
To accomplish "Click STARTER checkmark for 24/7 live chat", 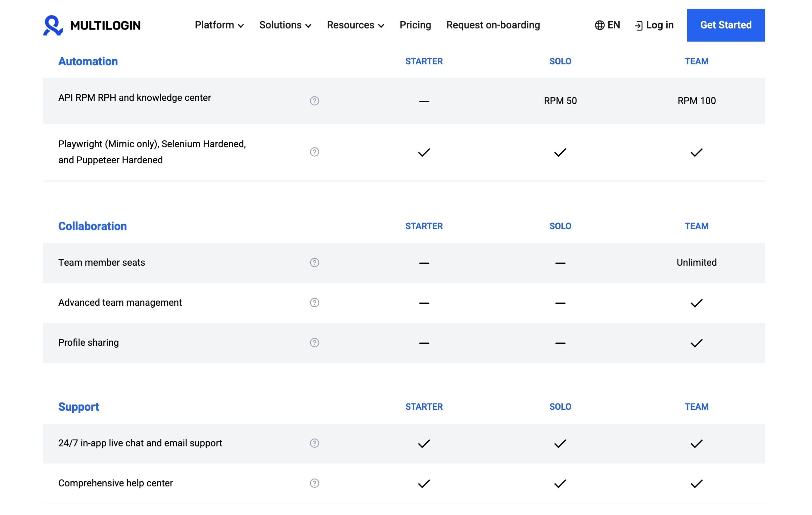I will [x=424, y=444].
